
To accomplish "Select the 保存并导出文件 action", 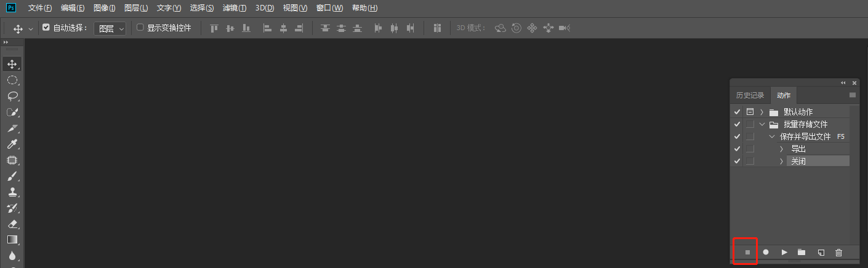I will click(x=805, y=136).
